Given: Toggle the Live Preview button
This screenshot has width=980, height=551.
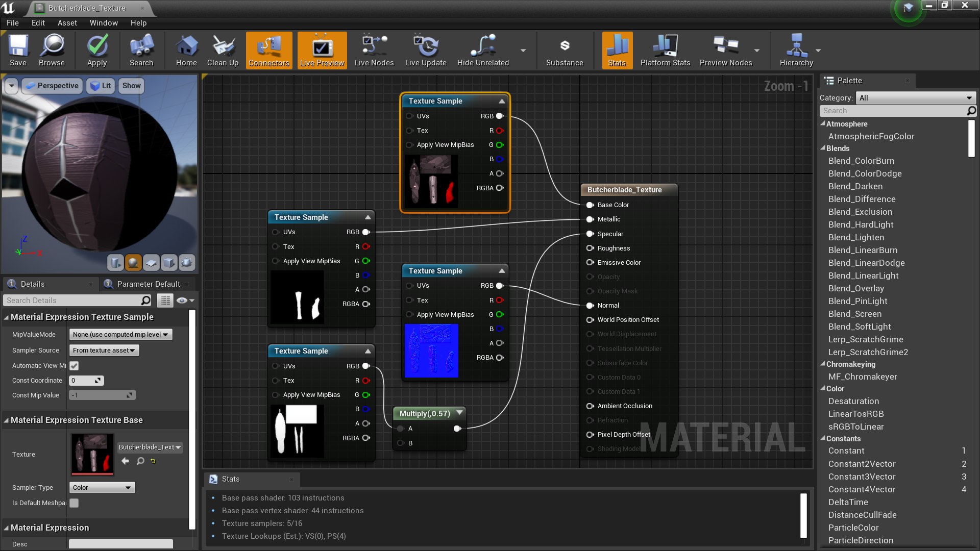Looking at the screenshot, I should pyautogui.click(x=322, y=50).
